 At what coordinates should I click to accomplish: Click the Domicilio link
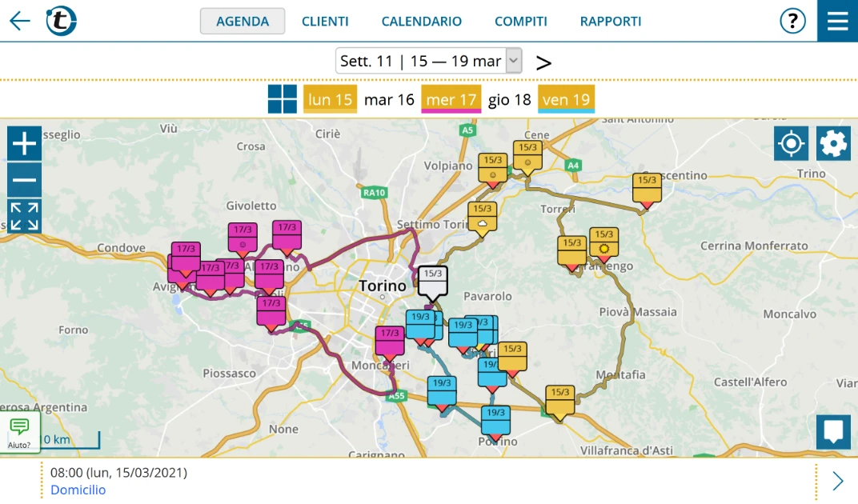(x=78, y=490)
